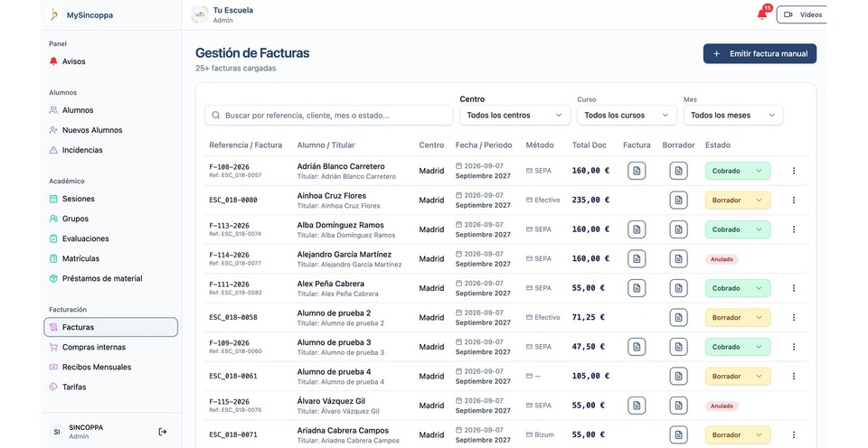Open the Centro filter dropdown
Screen dimensions: 868x448
514,115
